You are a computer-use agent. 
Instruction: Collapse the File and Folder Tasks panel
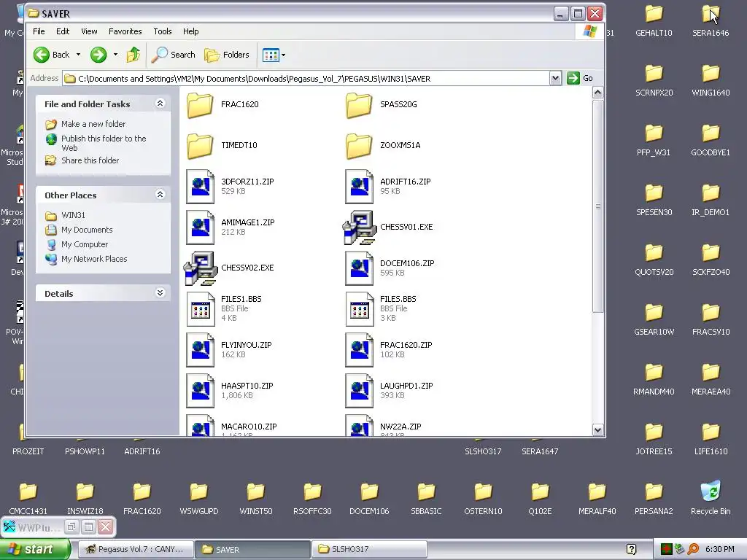click(160, 104)
